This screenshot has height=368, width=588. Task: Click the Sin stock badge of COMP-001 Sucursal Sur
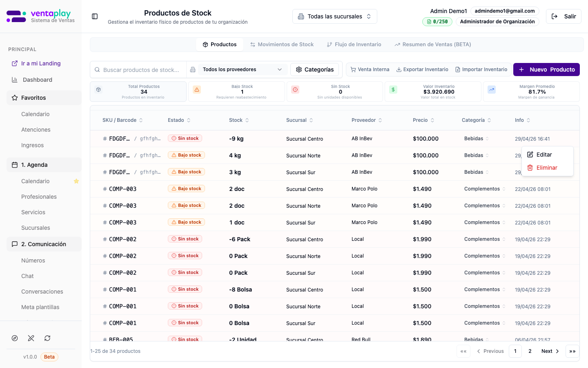185,323
